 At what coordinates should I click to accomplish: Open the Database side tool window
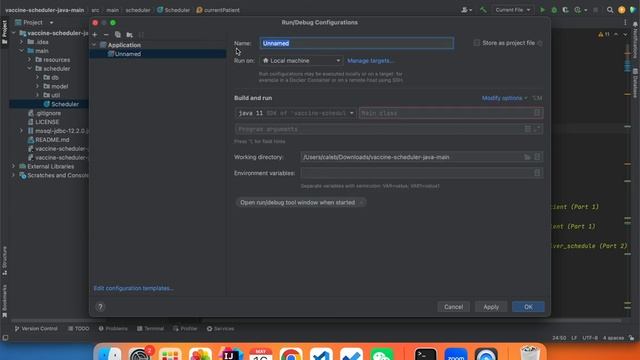tap(635, 83)
